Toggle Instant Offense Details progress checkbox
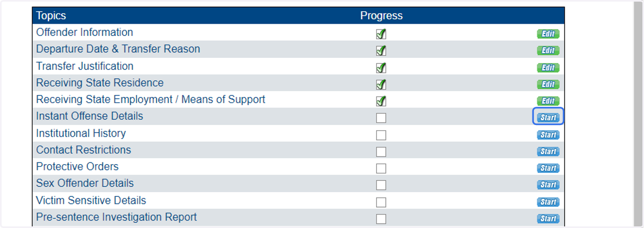The width and height of the screenshot is (644, 228). (x=381, y=118)
